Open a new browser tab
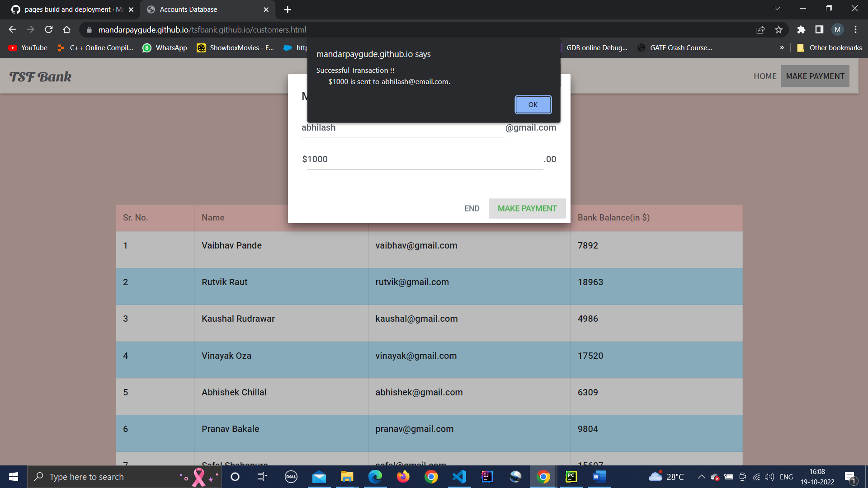868x488 pixels. pos(288,9)
